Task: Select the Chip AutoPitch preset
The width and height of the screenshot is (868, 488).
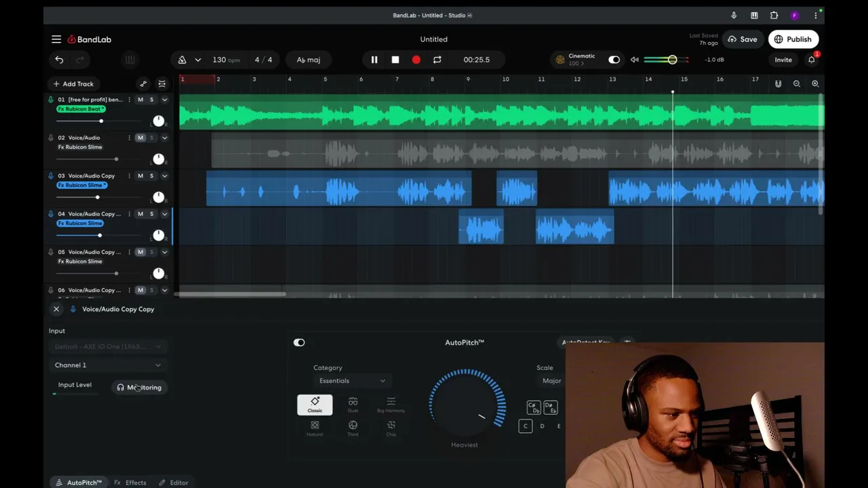Action: coord(391,428)
